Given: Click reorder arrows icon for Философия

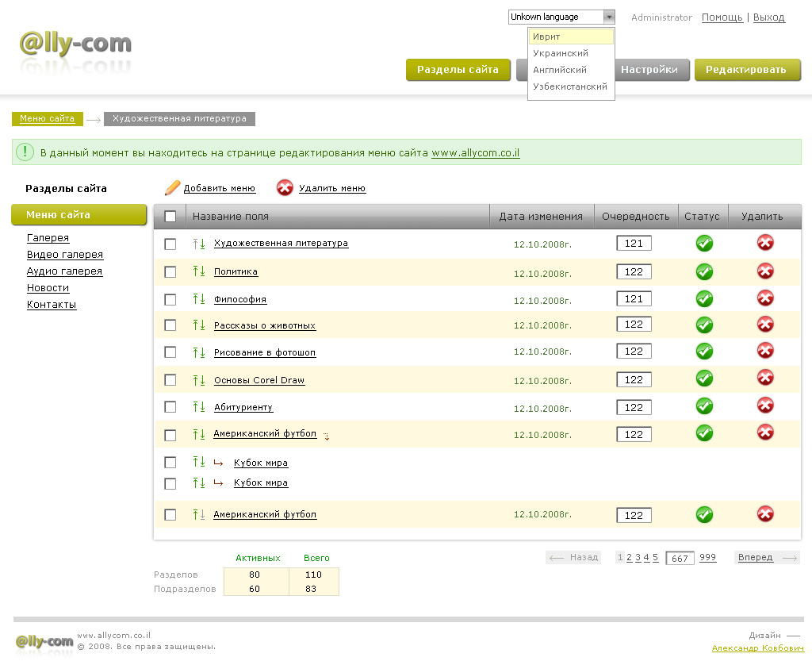Looking at the screenshot, I should click(x=199, y=298).
